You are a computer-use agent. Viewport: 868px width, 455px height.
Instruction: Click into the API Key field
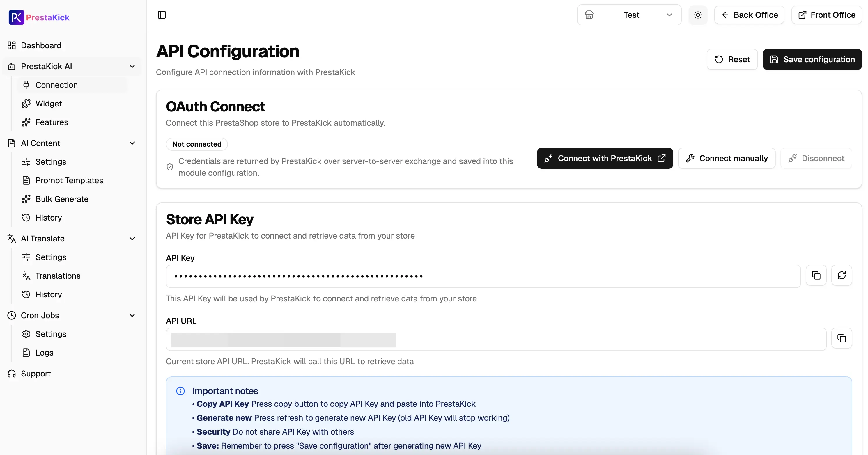tap(483, 276)
